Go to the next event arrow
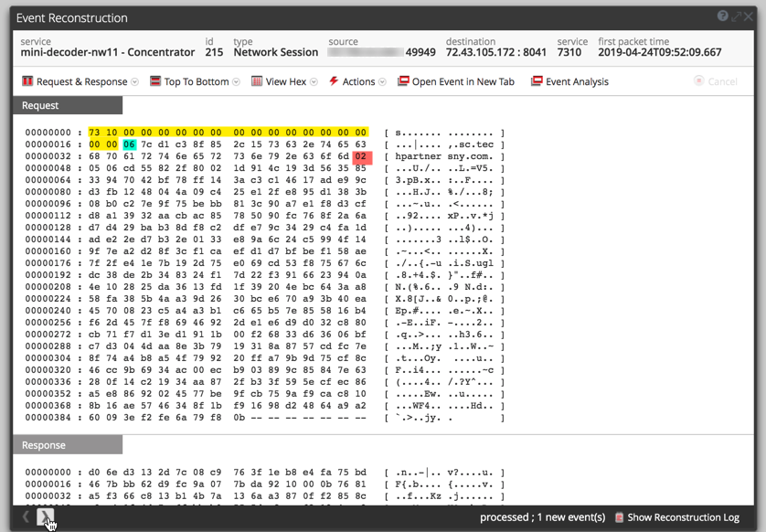The height and width of the screenshot is (532, 766). pyautogui.click(x=45, y=517)
